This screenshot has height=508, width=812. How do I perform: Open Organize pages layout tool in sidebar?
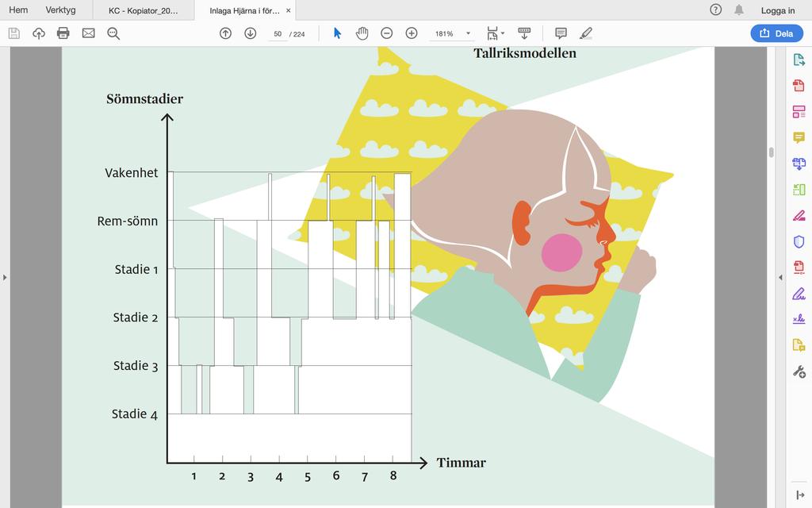click(x=799, y=111)
